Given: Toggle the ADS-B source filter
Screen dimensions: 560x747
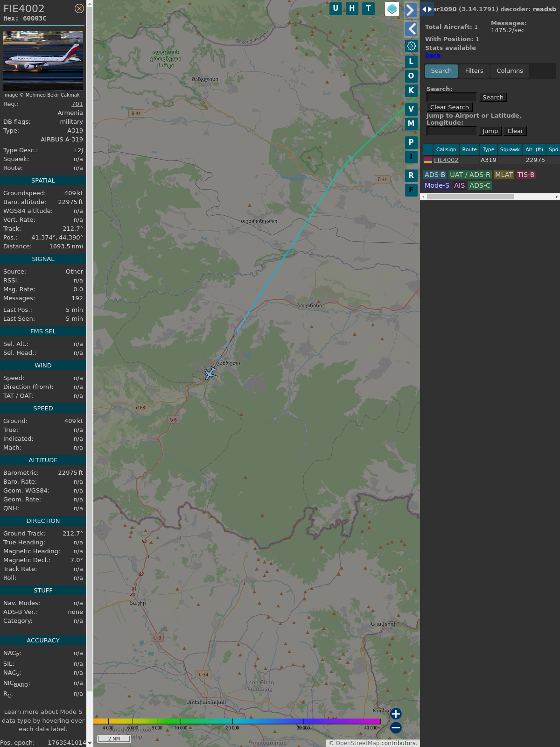Looking at the screenshot, I should [434, 175].
